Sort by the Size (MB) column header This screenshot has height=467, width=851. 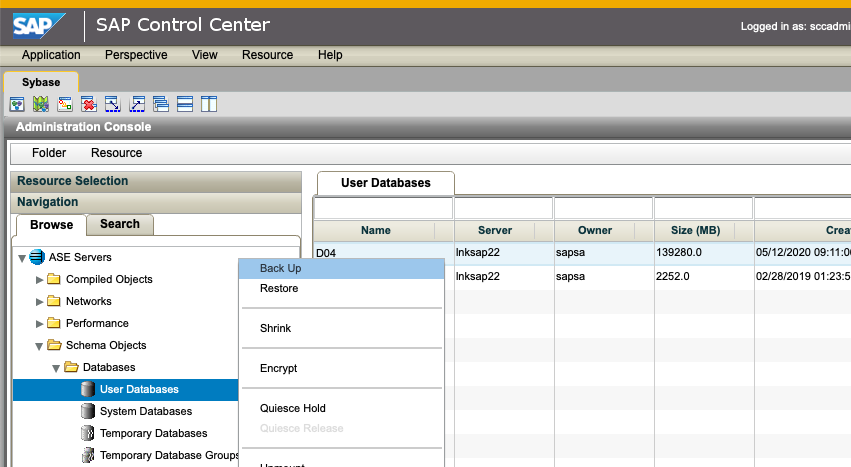coord(702,230)
